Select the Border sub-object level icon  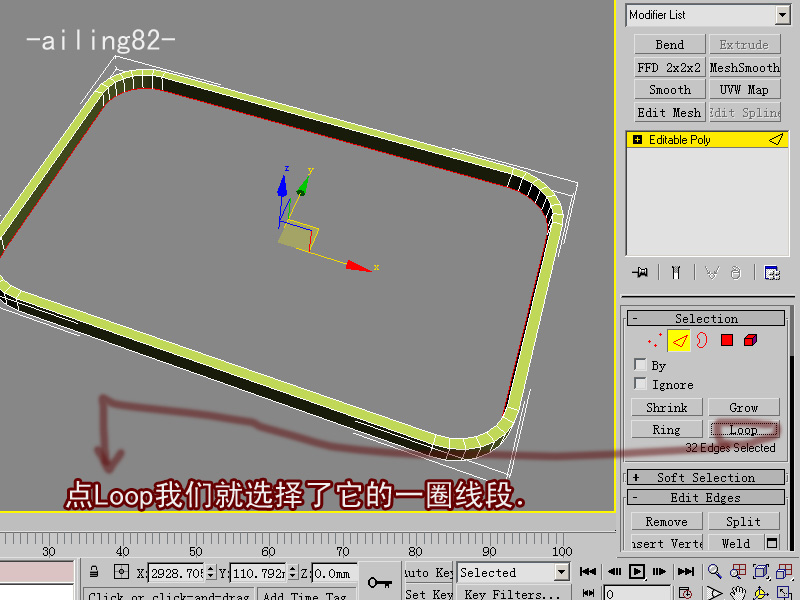point(702,341)
